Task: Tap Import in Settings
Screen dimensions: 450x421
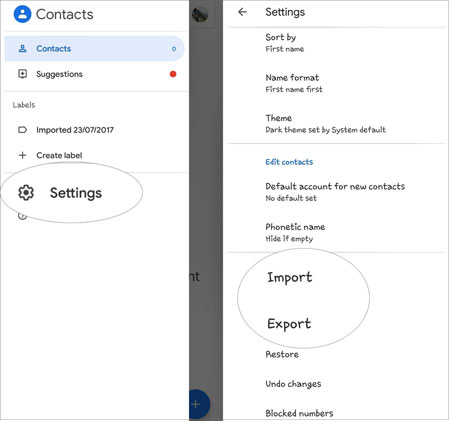Action: click(290, 277)
